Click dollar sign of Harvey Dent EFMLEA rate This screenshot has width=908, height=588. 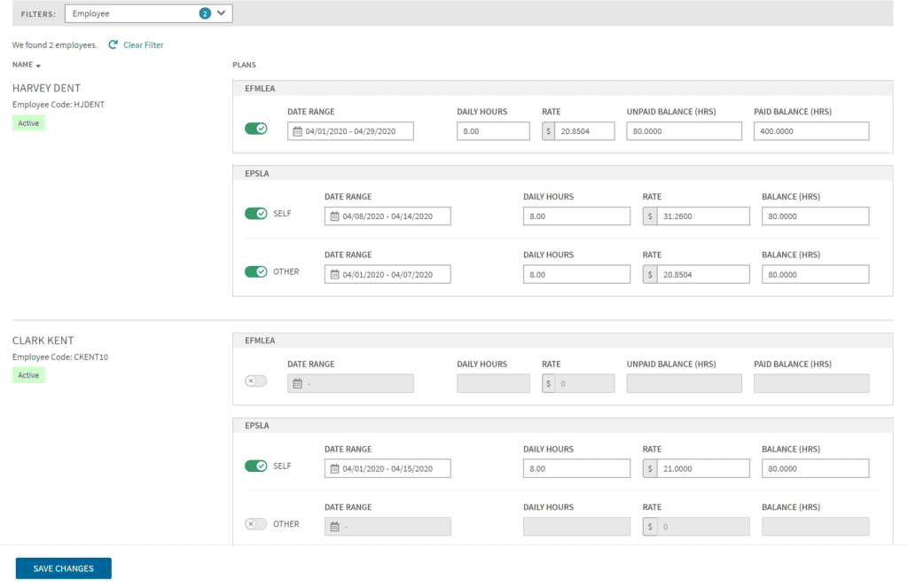548,131
